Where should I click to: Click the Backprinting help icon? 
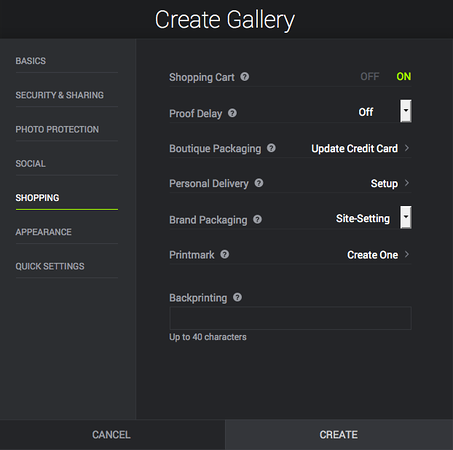coord(237,297)
